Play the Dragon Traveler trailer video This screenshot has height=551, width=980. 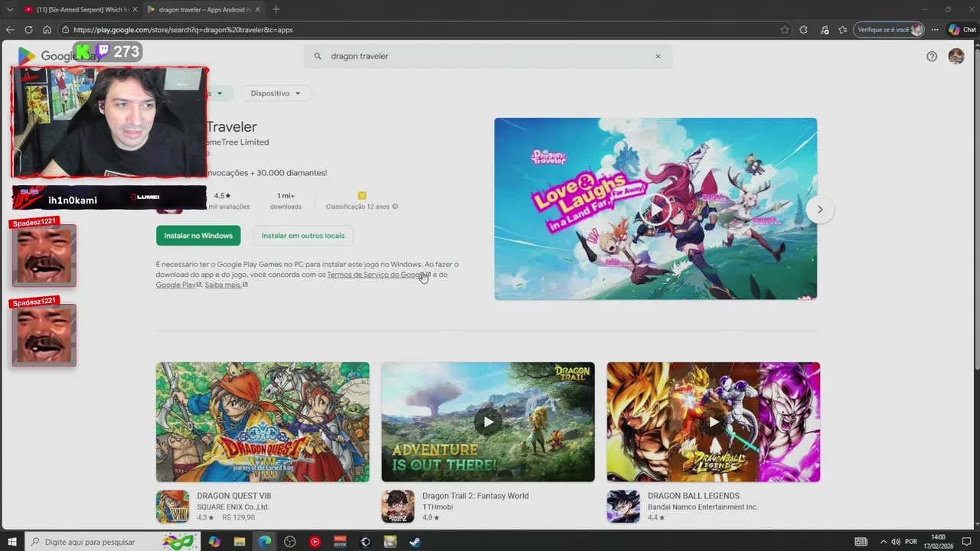655,209
